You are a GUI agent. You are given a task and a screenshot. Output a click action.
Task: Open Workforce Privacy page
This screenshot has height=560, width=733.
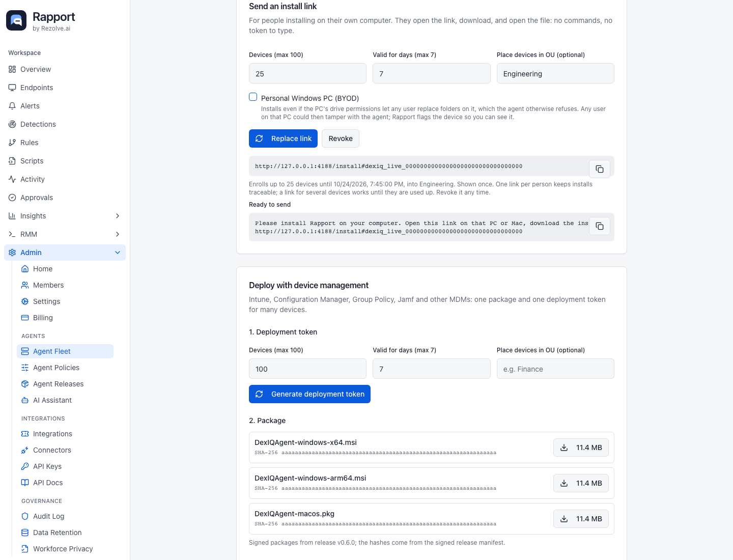[65, 549]
